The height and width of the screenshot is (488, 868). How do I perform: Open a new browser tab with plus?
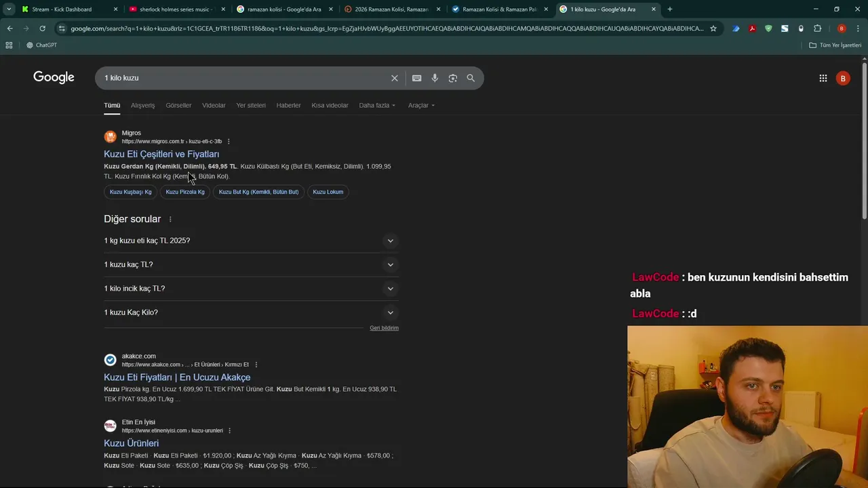pos(670,9)
